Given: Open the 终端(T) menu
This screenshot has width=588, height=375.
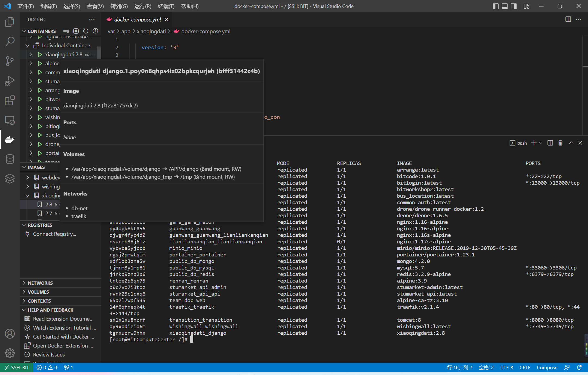Looking at the screenshot, I should (x=166, y=6).
